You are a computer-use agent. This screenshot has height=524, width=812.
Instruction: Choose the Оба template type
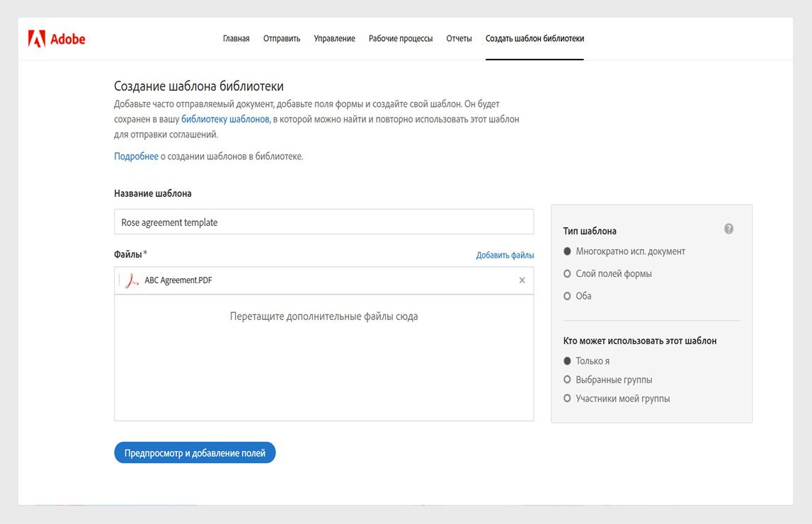pos(567,296)
